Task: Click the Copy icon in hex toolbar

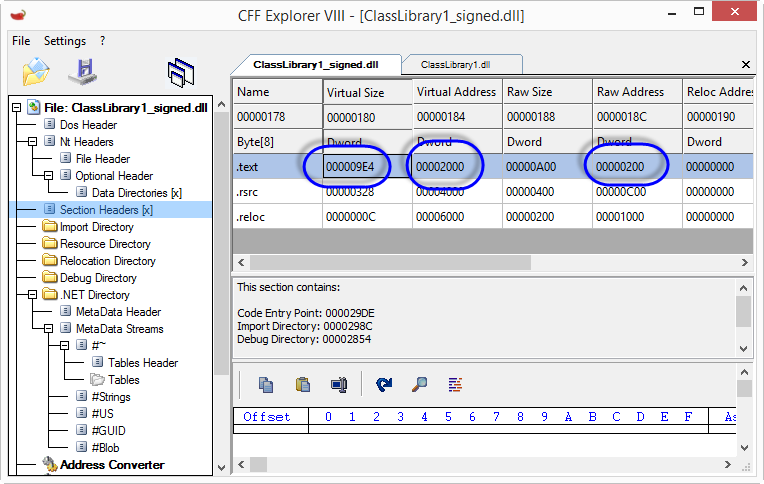Action: 266,385
